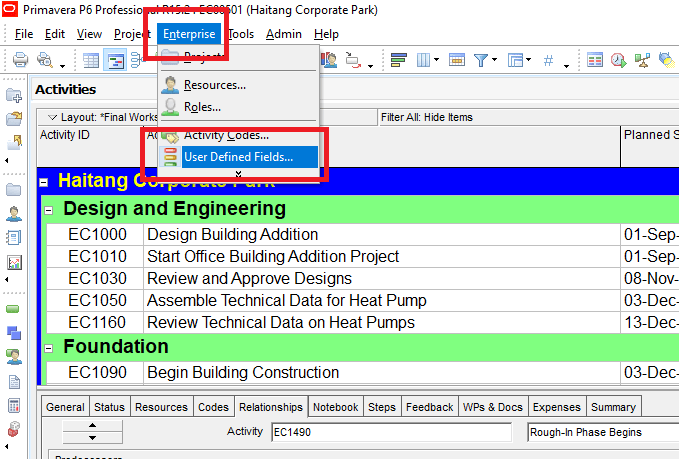Click the Assign Successors toolbar icon

[x=353, y=60]
